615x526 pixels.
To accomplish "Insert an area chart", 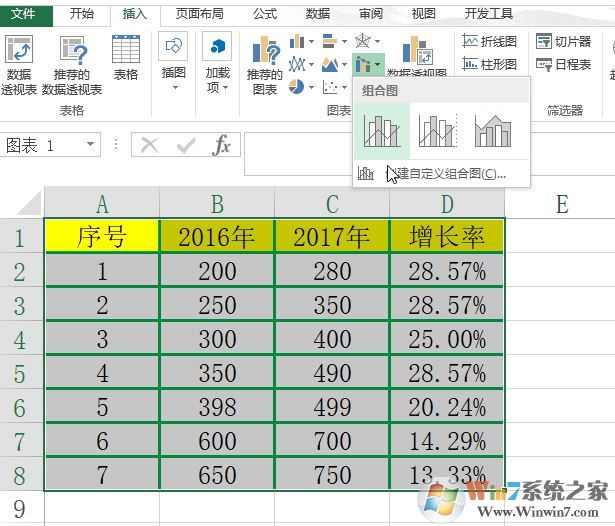I will (330, 64).
